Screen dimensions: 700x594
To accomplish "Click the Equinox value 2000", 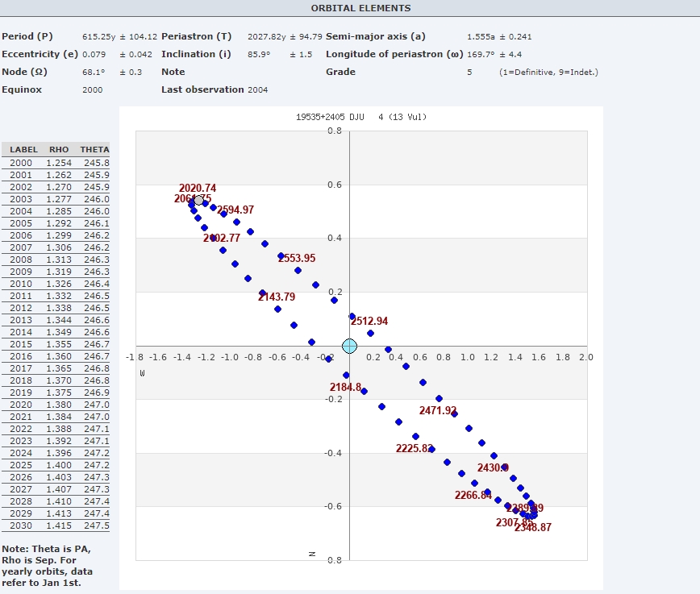I will [93, 89].
